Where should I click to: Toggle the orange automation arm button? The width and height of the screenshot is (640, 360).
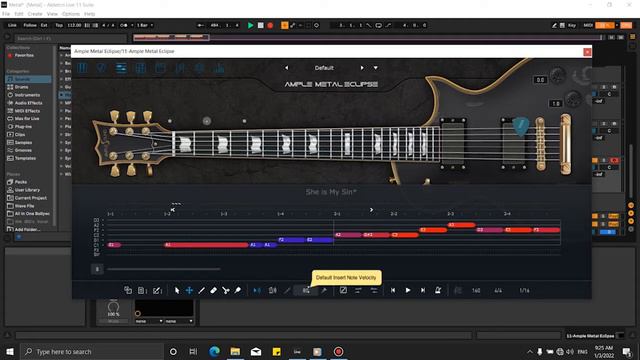284,25
